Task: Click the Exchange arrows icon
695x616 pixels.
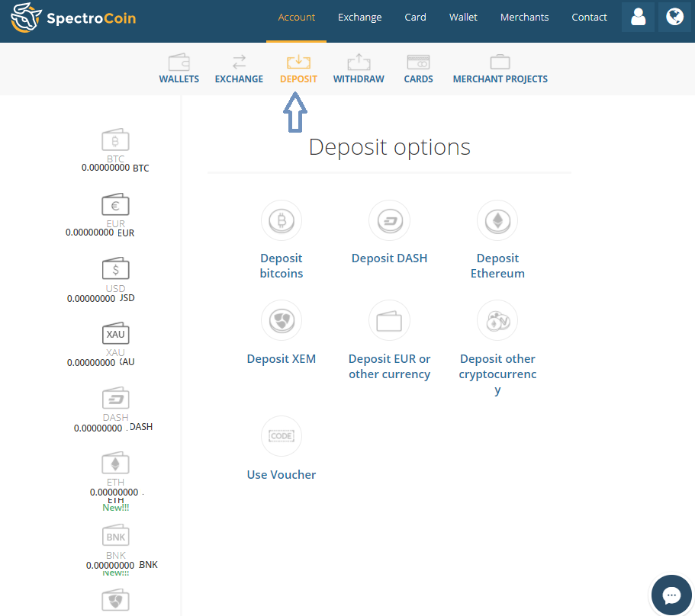Action: click(x=239, y=62)
